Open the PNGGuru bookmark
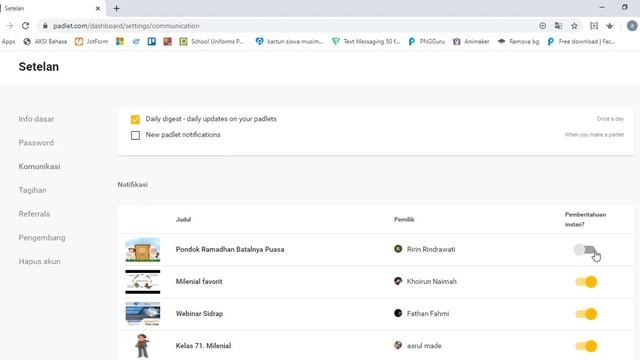The height and width of the screenshot is (360, 640). point(427,42)
